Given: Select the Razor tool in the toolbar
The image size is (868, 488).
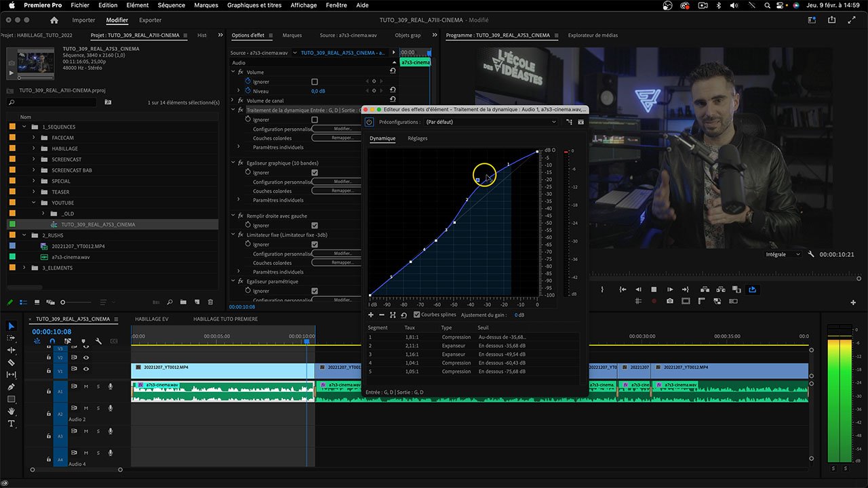Looking at the screenshot, I should pyautogui.click(x=11, y=363).
